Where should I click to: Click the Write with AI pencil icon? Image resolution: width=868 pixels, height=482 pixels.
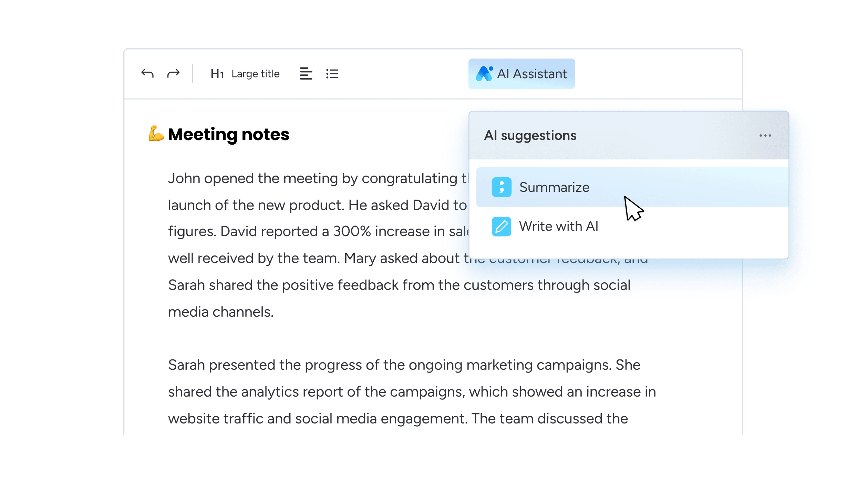coord(501,226)
